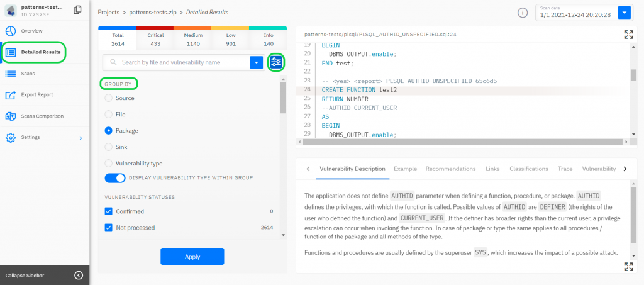
Task: Select the Info 140 severity tab
Action: pos(268,40)
